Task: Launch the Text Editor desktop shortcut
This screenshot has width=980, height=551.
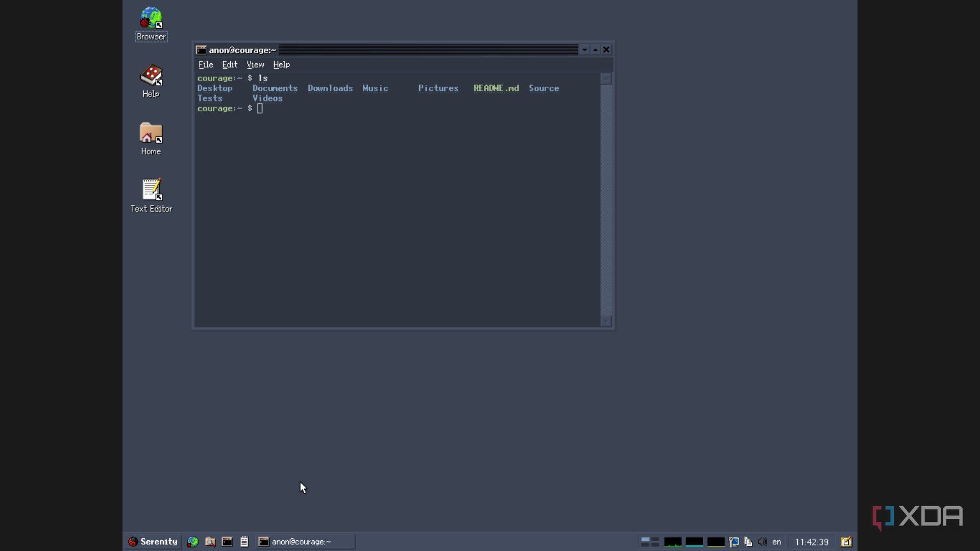Action: (151, 196)
